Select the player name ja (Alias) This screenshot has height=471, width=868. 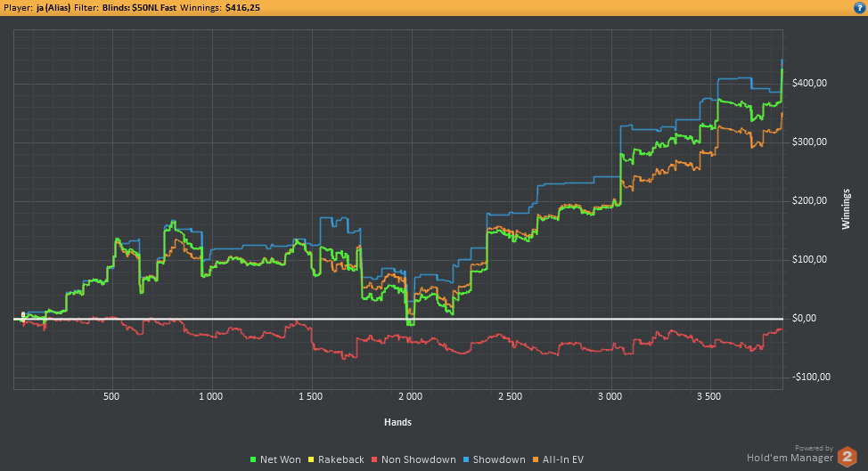tap(61, 7)
